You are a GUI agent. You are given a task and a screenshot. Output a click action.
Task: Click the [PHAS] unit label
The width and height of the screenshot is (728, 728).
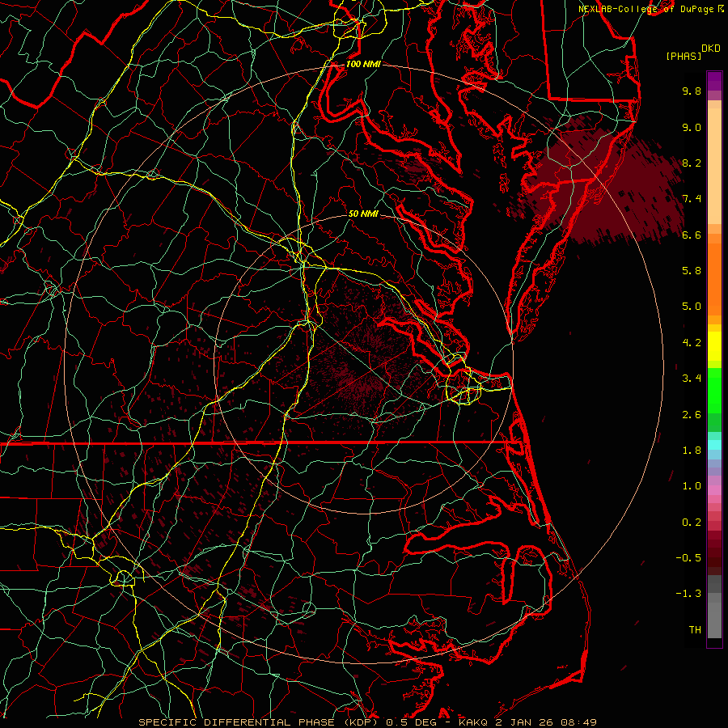[684, 56]
